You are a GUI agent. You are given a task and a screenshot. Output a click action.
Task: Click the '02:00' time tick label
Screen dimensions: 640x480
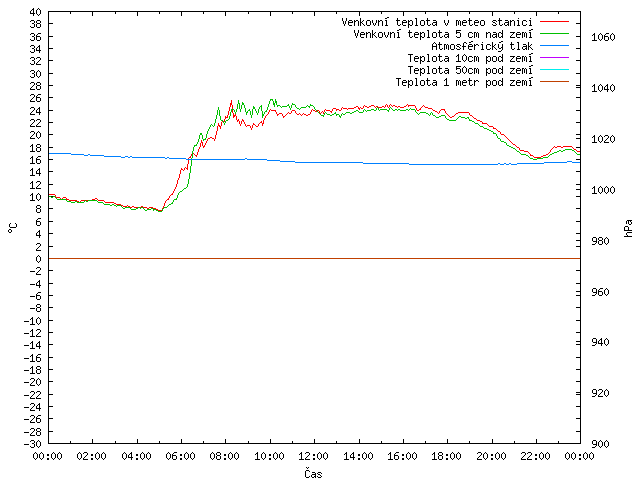92,456
